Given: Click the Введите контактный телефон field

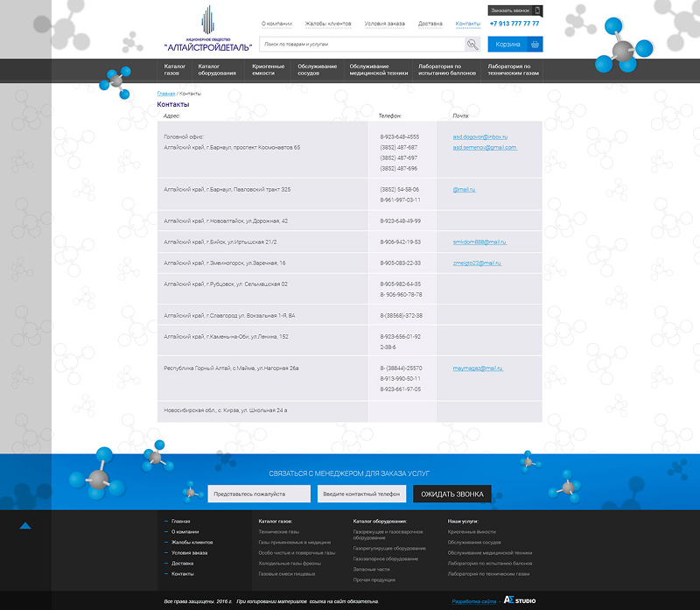Looking at the screenshot, I should pyautogui.click(x=361, y=494).
